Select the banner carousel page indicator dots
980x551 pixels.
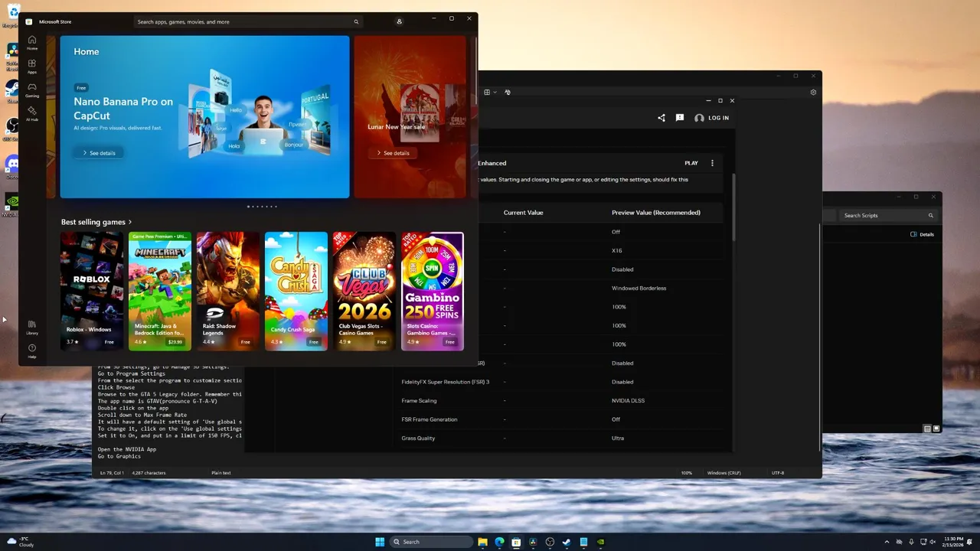coord(263,207)
